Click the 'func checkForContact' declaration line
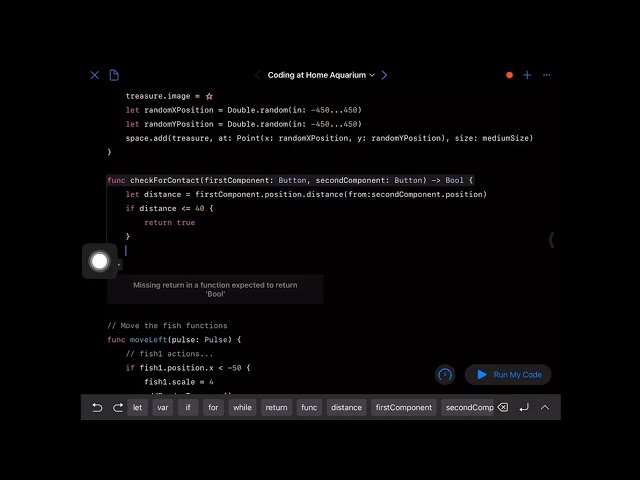 [290, 180]
